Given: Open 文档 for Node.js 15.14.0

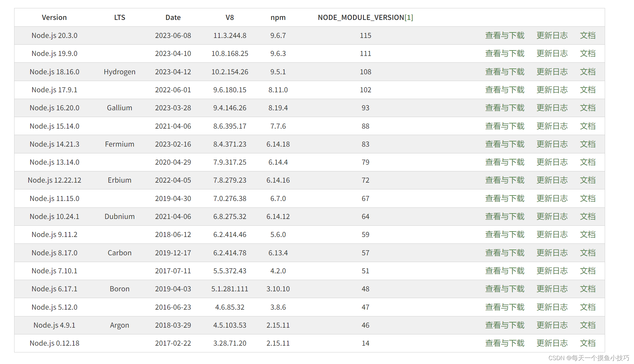Looking at the screenshot, I should pos(588,126).
